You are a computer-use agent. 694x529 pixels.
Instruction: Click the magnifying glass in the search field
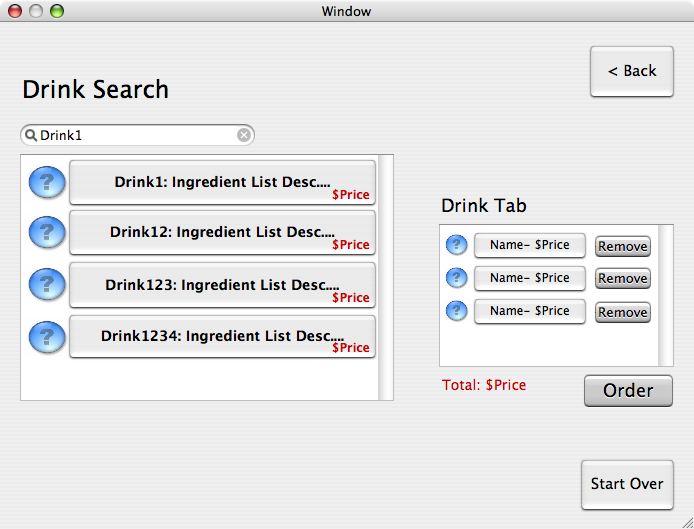coord(31,135)
